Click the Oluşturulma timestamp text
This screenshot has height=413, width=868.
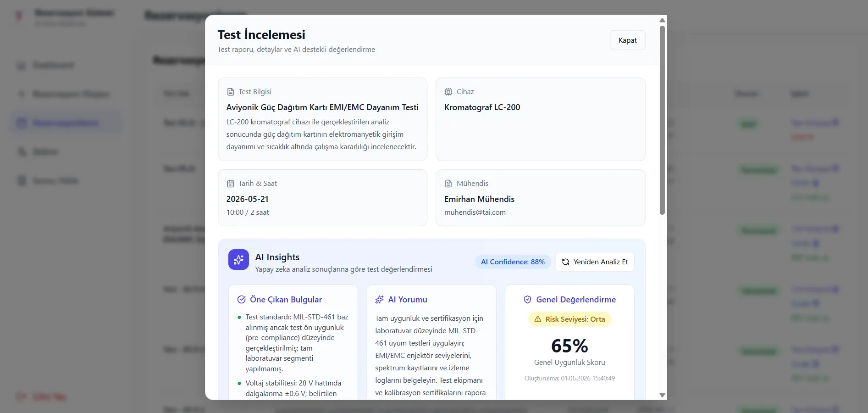pos(569,379)
